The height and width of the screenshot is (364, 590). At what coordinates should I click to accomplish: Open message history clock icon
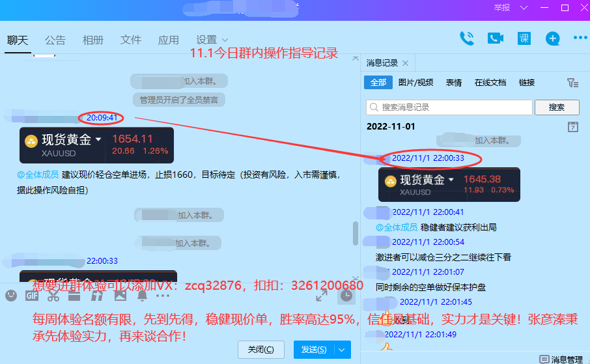pyautogui.click(x=346, y=296)
